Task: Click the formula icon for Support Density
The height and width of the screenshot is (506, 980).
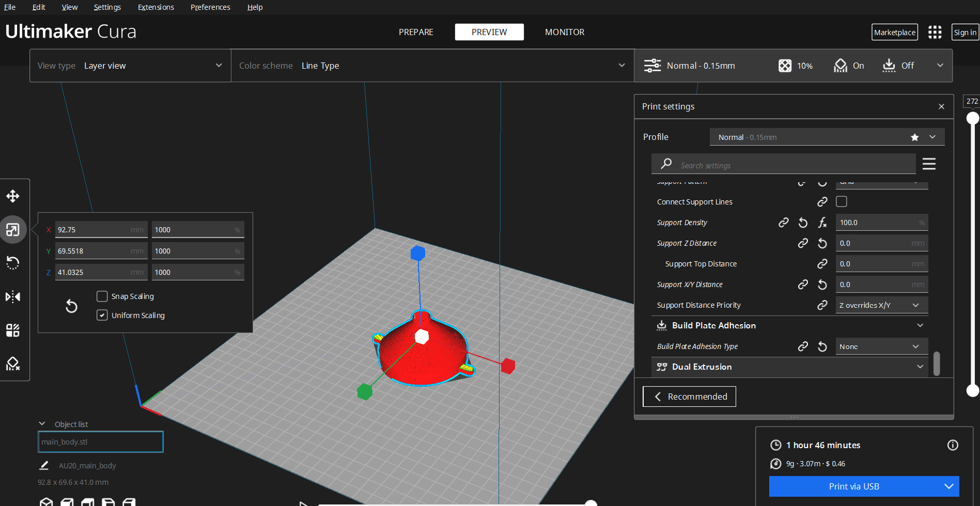Action: point(822,223)
